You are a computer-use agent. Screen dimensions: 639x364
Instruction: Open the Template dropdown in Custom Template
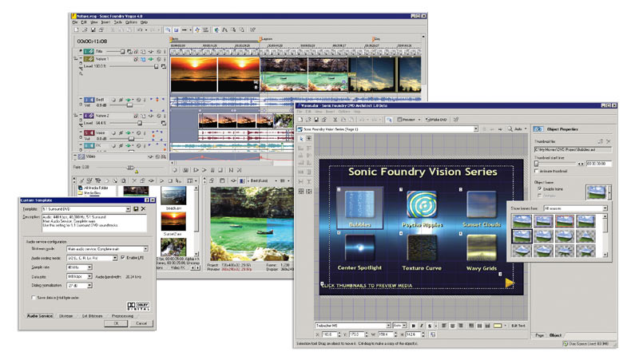tap(128, 209)
